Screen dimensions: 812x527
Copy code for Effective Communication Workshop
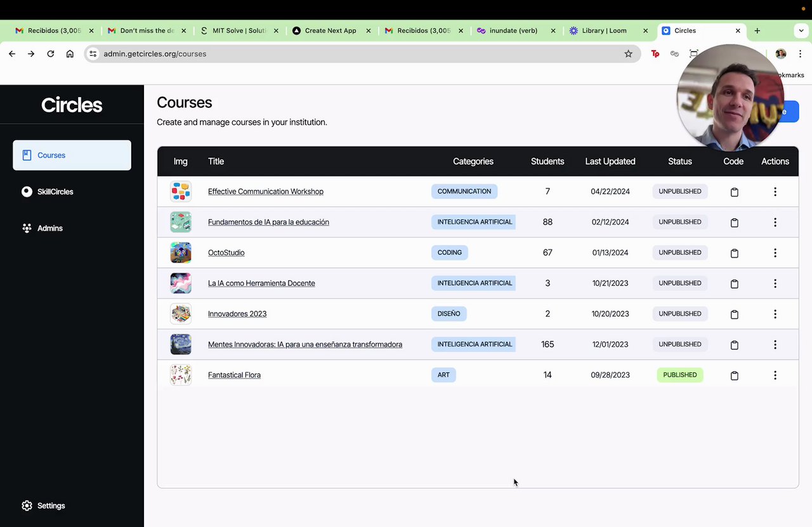(734, 192)
